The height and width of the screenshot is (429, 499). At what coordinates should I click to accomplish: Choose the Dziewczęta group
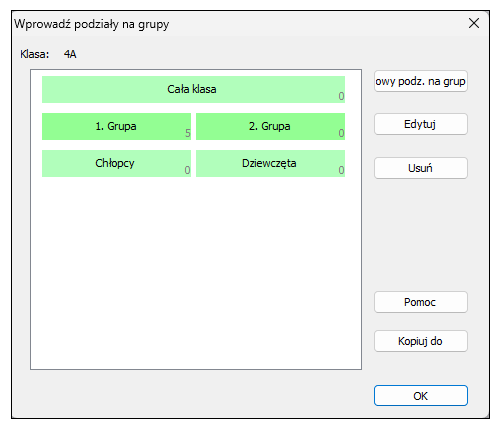click(x=270, y=163)
